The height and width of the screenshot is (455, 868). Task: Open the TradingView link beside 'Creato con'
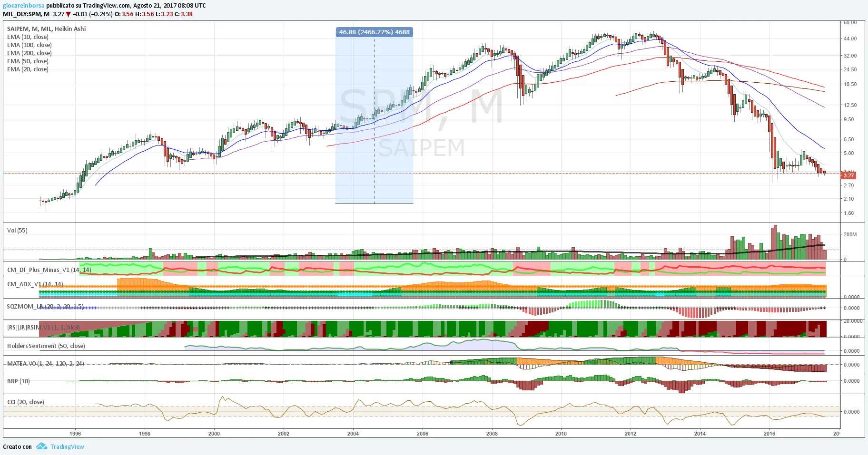[67, 446]
